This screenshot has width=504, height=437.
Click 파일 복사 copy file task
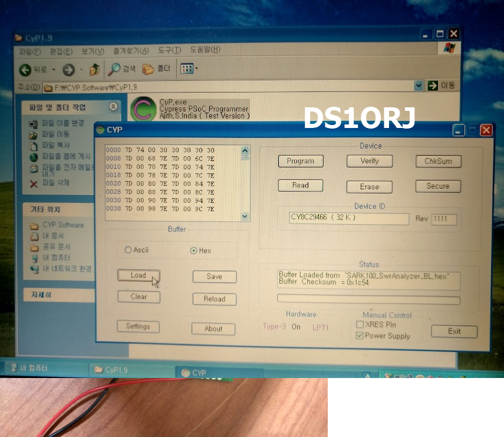(56, 145)
